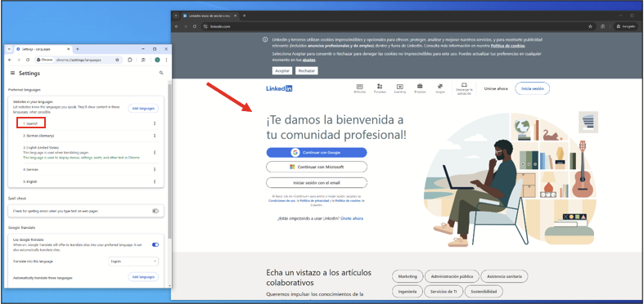Toggle spell check switch
This screenshot has width=644, height=304.
pyautogui.click(x=155, y=211)
